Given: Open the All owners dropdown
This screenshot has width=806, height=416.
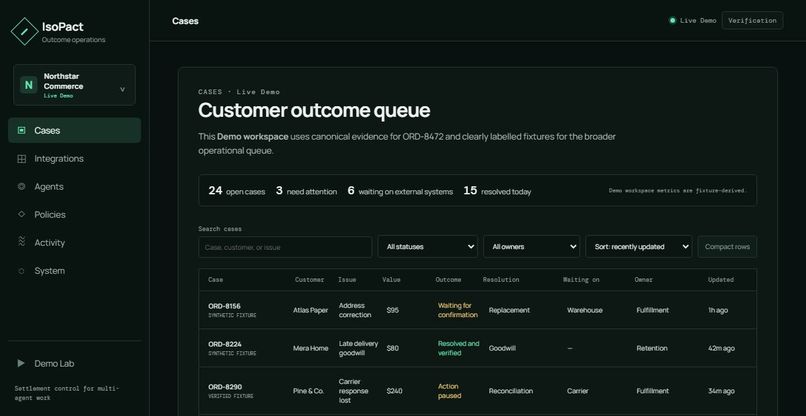Looking at the screenshot, I should 532,247.
